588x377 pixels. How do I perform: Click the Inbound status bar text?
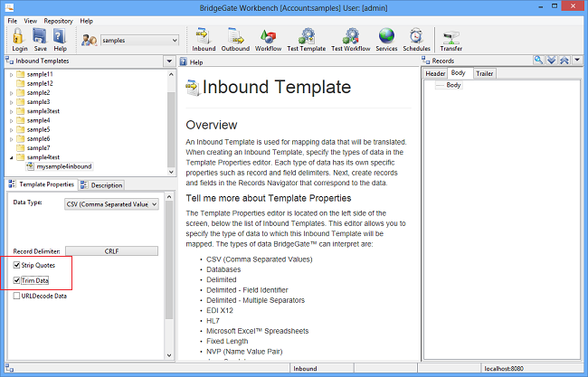[x=305, y=369]
